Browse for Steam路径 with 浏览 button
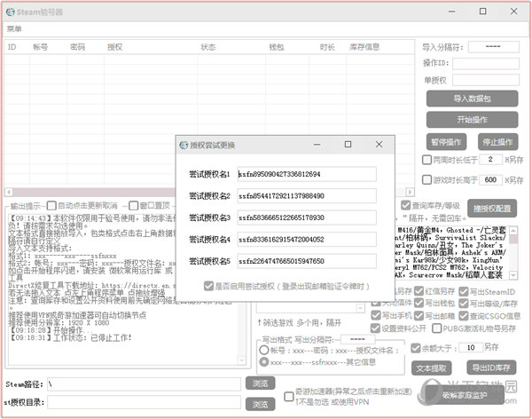Image resolution: width=532 pixels, height=419 pixels. 260,383
